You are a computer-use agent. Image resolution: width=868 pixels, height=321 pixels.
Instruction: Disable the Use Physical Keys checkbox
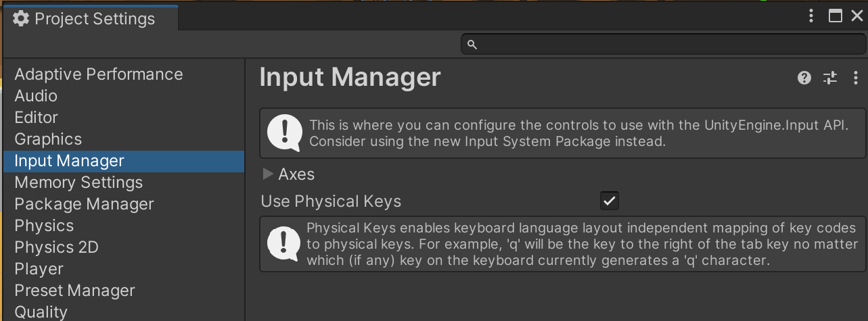[x=610, y=201]
